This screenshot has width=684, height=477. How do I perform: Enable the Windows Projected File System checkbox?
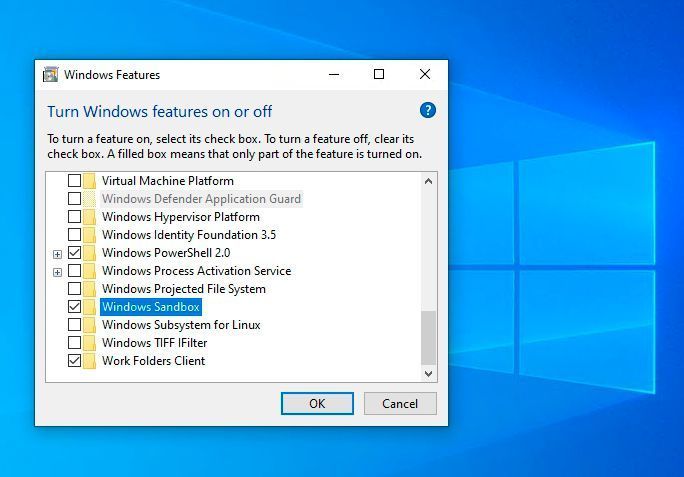coord(75,288)
